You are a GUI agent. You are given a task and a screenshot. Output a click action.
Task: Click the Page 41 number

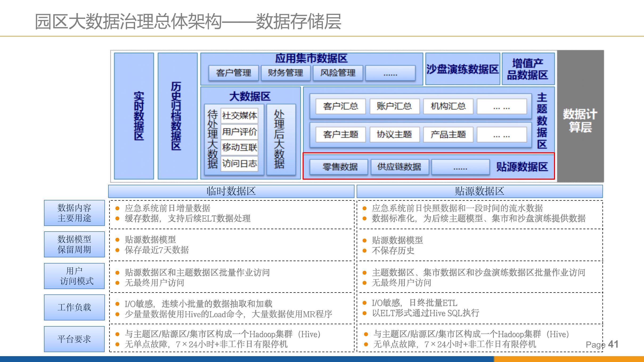point(602,344)
